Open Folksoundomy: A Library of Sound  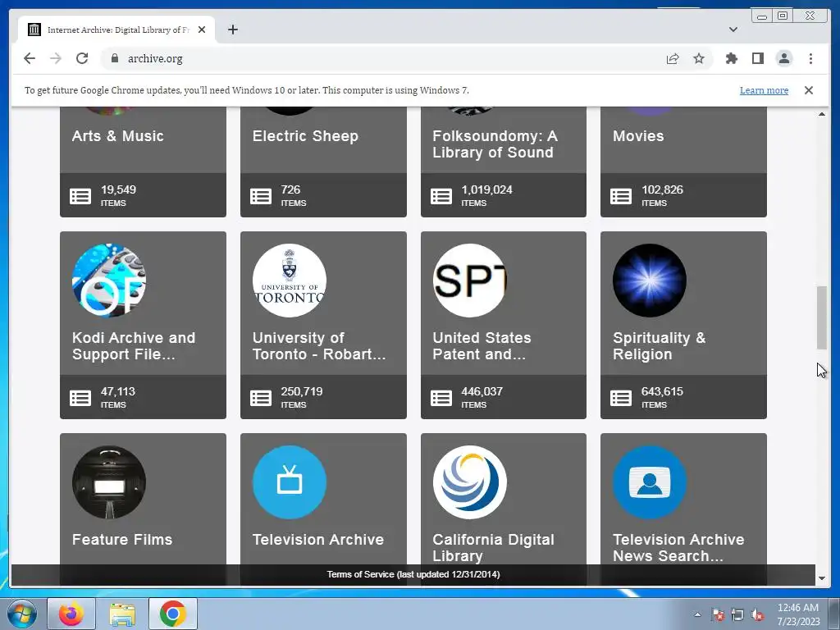pos(495,144)
